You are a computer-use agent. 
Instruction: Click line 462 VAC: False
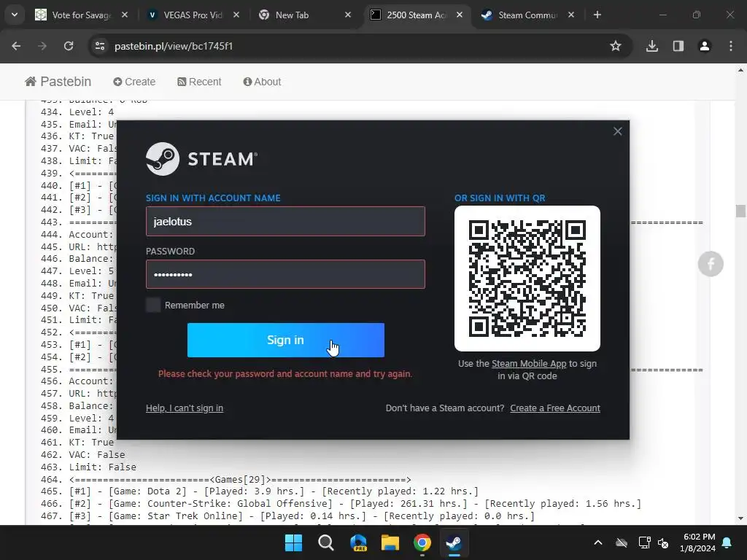click(x=97, y=455)
